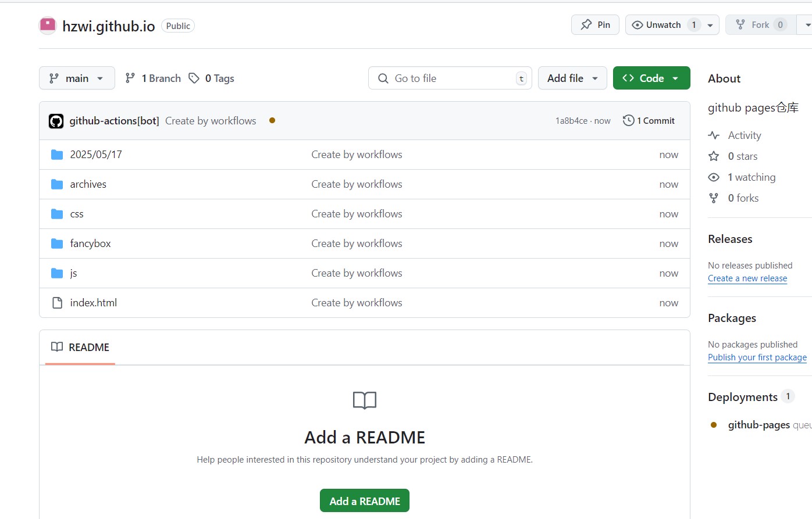Open the archives folder
This screenshot has height=519, width=812.
pyautogui.click(x=88, y=184)
